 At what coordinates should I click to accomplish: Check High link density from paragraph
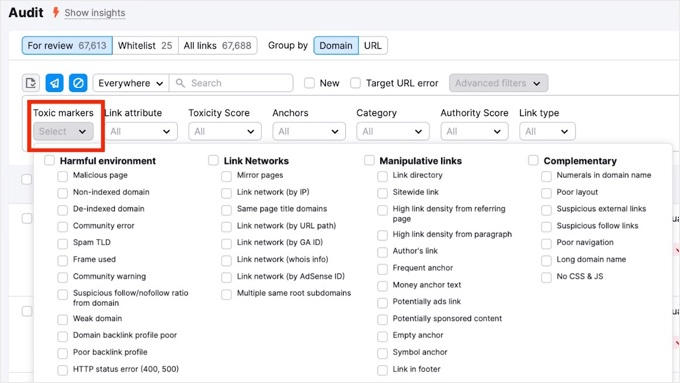point(382,235)
